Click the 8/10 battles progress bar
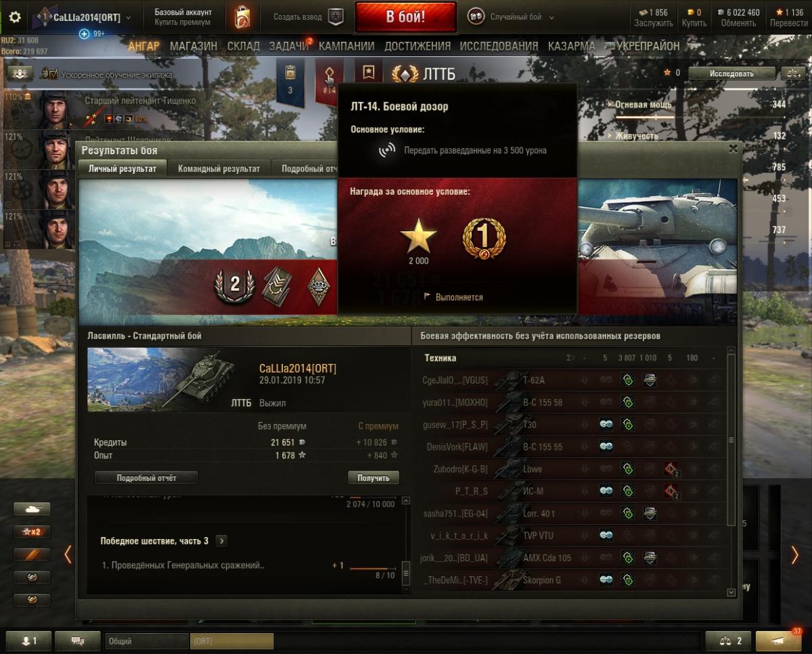This screenshot has height=654, width=812. [x=372, y=568]
